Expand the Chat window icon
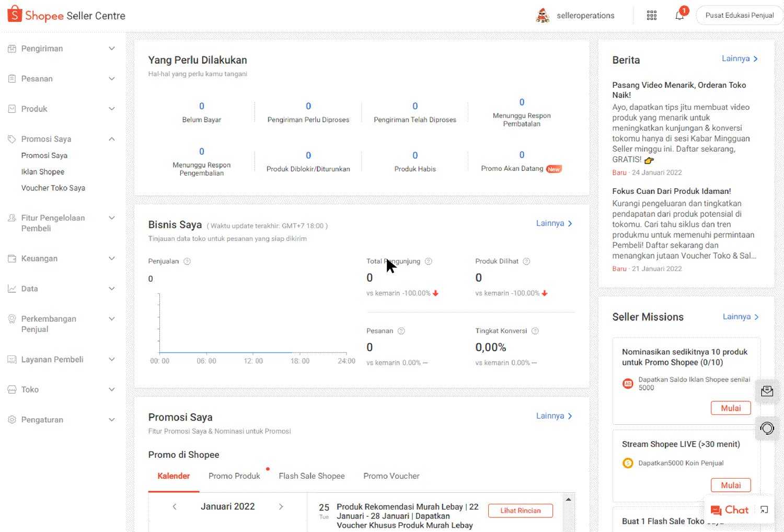Screen dimensions: 784x532 click(764, 510)
